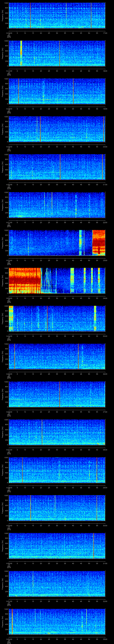The image size is (114, 644).
Task: Click the '24:00' end time label
Action: coord(105,298)
